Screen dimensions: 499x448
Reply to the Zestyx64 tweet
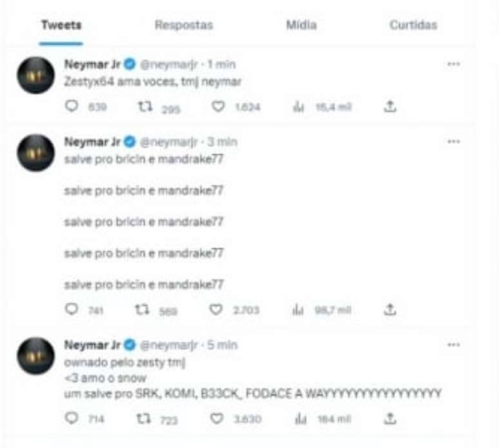tap(72, 106)
